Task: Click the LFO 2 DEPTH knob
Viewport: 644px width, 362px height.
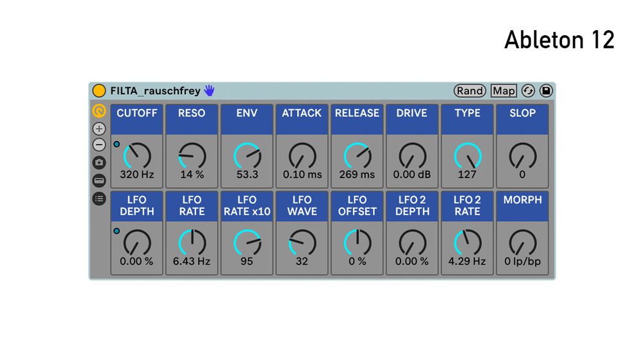Action: pos(413,243)
